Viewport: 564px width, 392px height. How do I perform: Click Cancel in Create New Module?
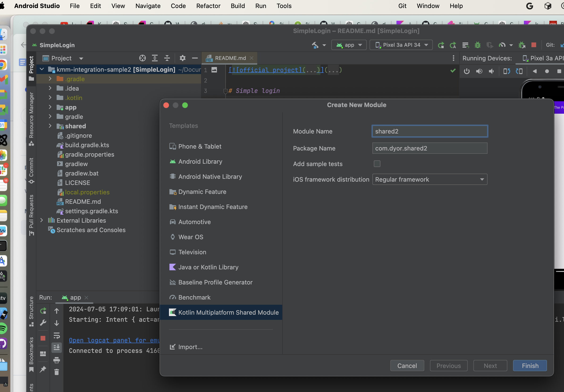(407, 366)
